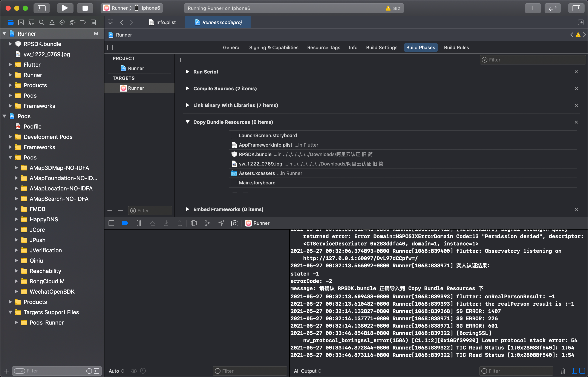Expand RPSDK.bundle in navigator
The image size is (588, 377).
click(10, 44)
